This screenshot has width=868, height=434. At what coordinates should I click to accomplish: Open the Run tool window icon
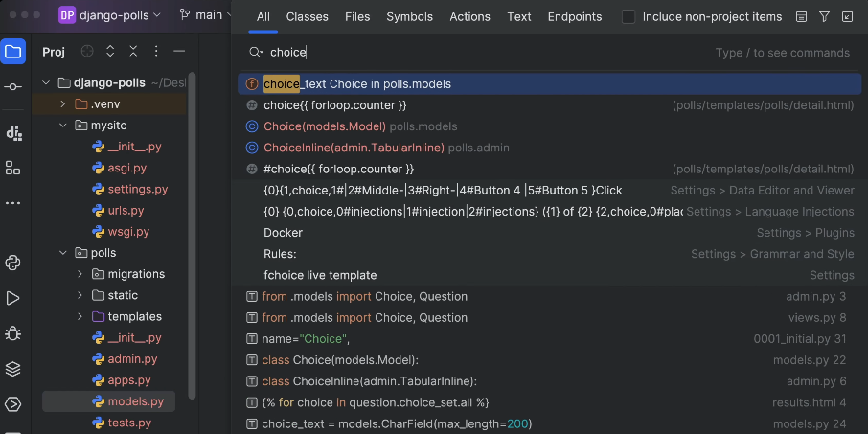tap(12, 298)
